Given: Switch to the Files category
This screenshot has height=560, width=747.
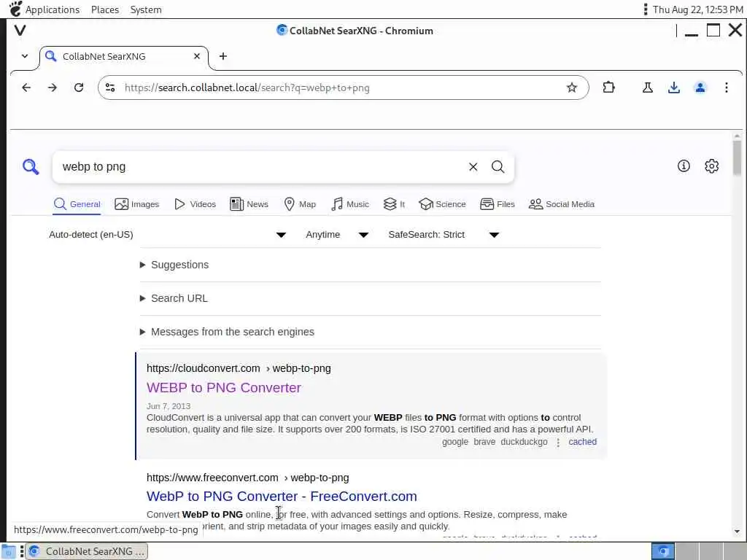Looking at the screenshot, I should click(498, 204).
